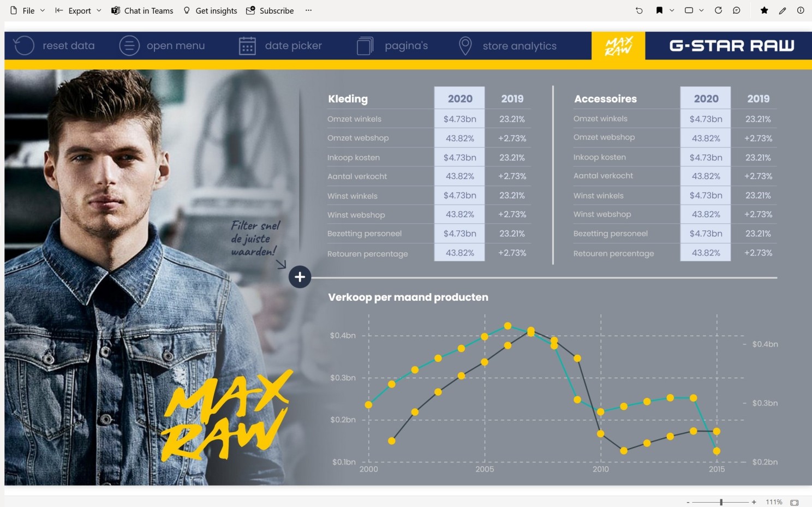Viewport: 812px width, 507px height.
Task: Click Winst winkels row under Kleding
Action: 429,195
